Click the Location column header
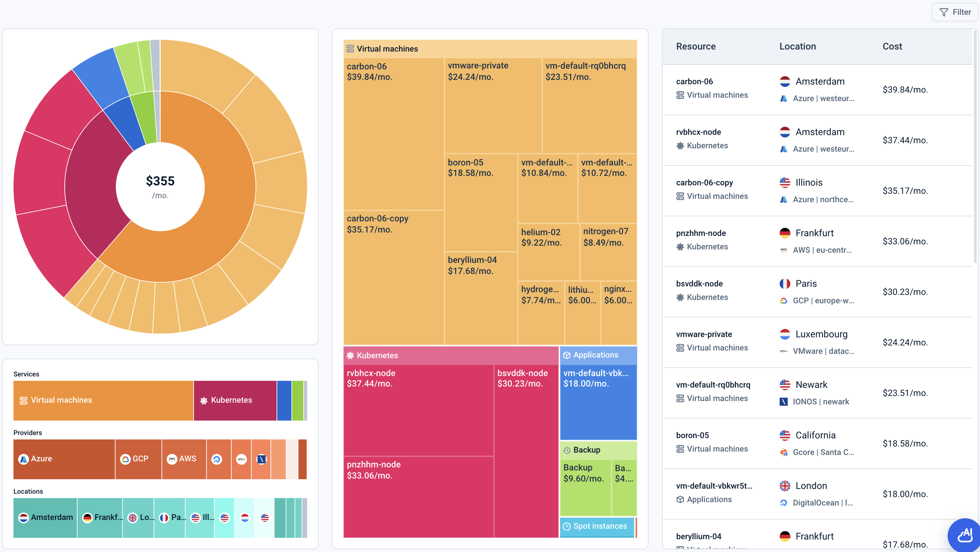Screen dimensions: 980x552 798,47
